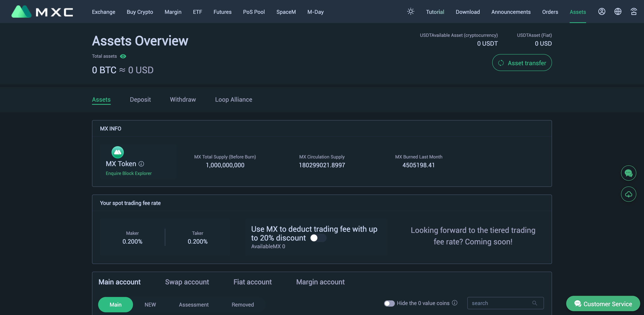Select the Assets sub-tab
644x315 pixels.
pyautogui.click(x=101, y=100)
